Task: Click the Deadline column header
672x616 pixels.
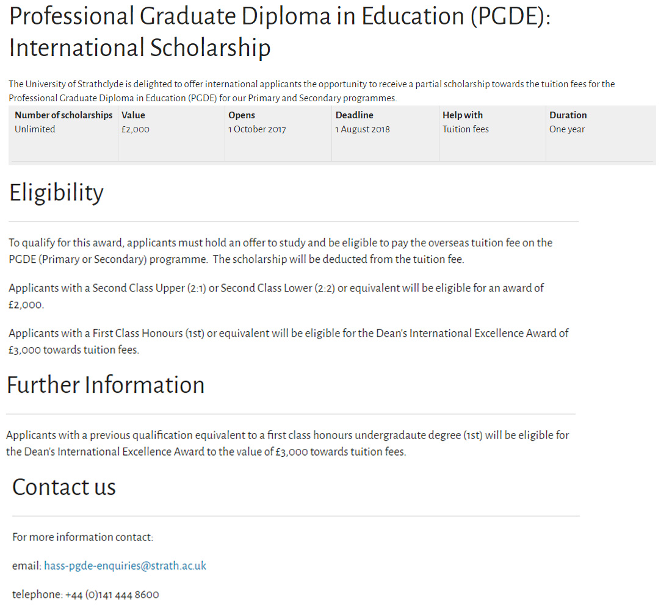Action: [354, 115]
